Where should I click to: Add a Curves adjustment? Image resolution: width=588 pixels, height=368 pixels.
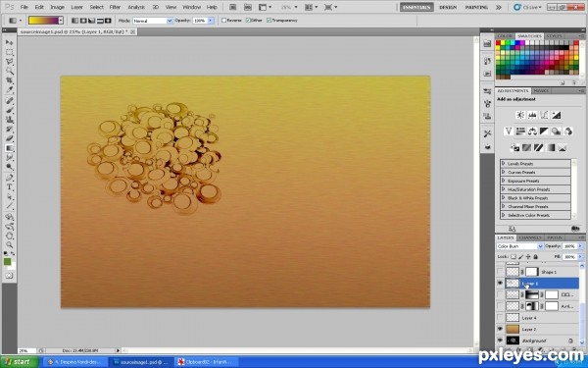coord(544,115)
